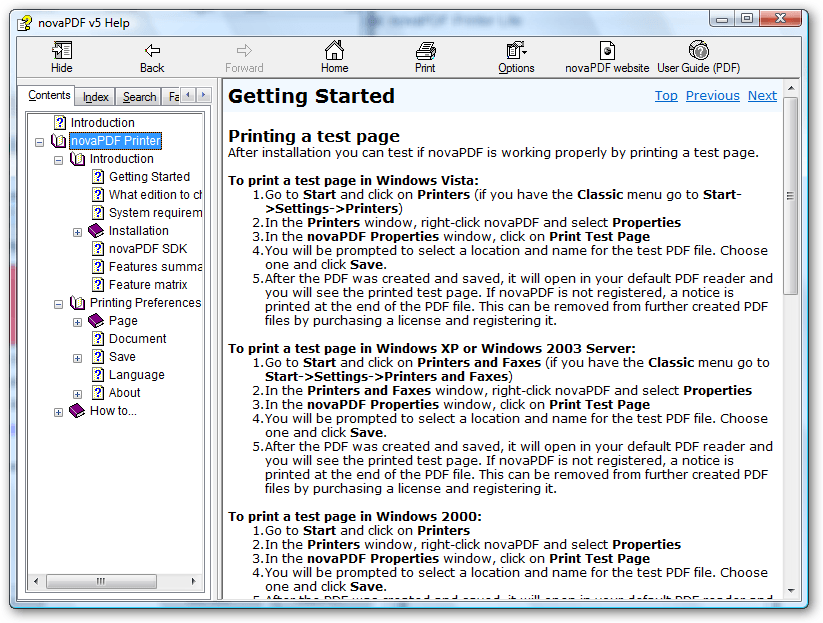Open the novaPDF website icon
Image resolution: width=823 pixels, height=623 pixels.
click(x=607, y=51)
